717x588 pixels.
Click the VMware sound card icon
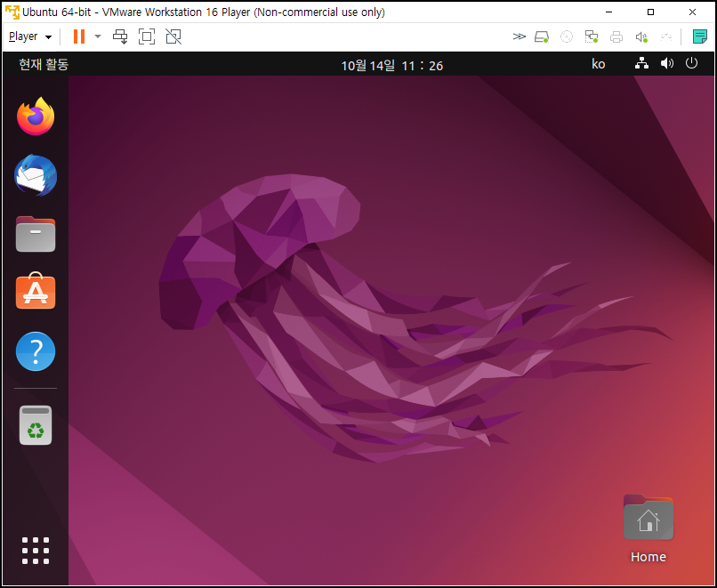click(641, 36)
